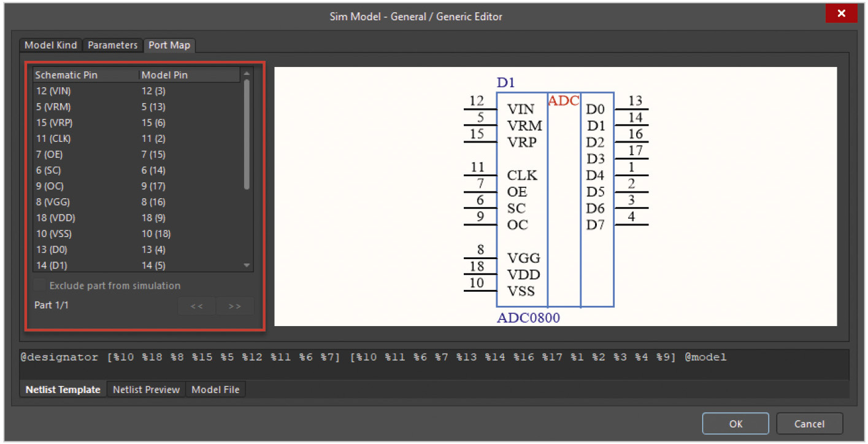Switch to the Model Kind tab
The height and width of the screenshot is (444, 868).
point(51,45)
